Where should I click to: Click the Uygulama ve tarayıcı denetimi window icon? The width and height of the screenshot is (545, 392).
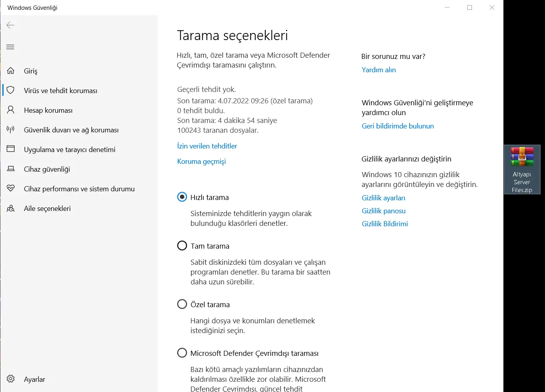11,149
